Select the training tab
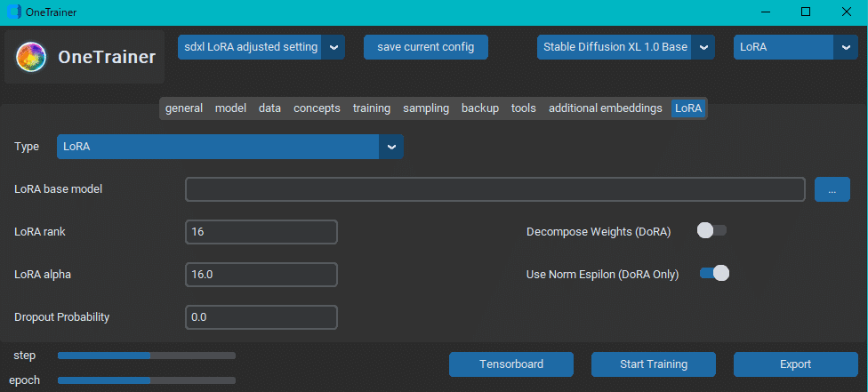 pyautogui.click(x=372, y=108)
